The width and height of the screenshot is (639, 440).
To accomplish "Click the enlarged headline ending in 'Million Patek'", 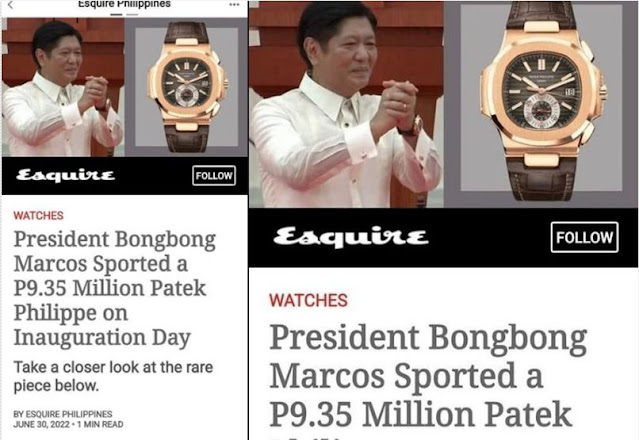I will point(428,376).
